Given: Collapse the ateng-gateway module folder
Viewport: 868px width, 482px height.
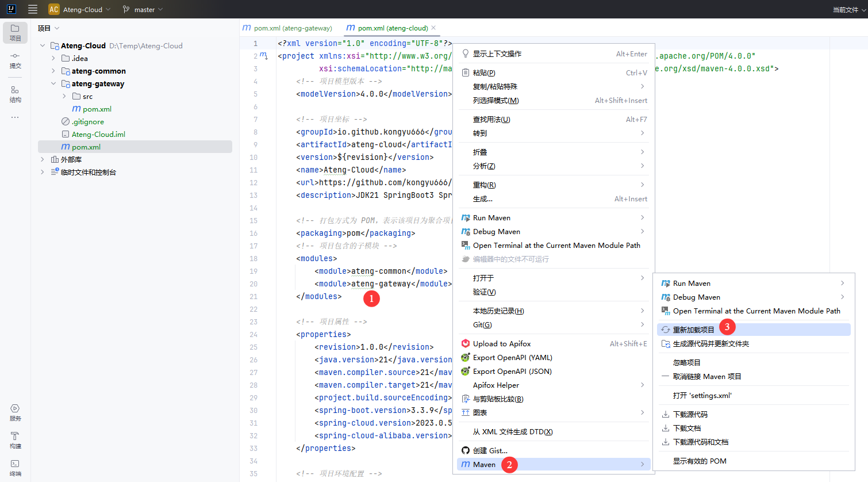Looking at the screenshot, I should click(x=53, y=83).
